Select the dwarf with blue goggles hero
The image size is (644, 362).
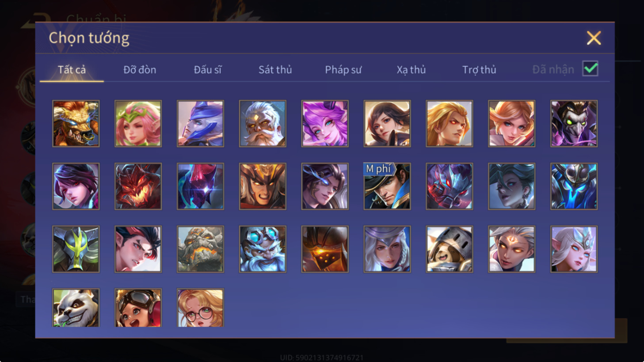[x=263, y=249]
